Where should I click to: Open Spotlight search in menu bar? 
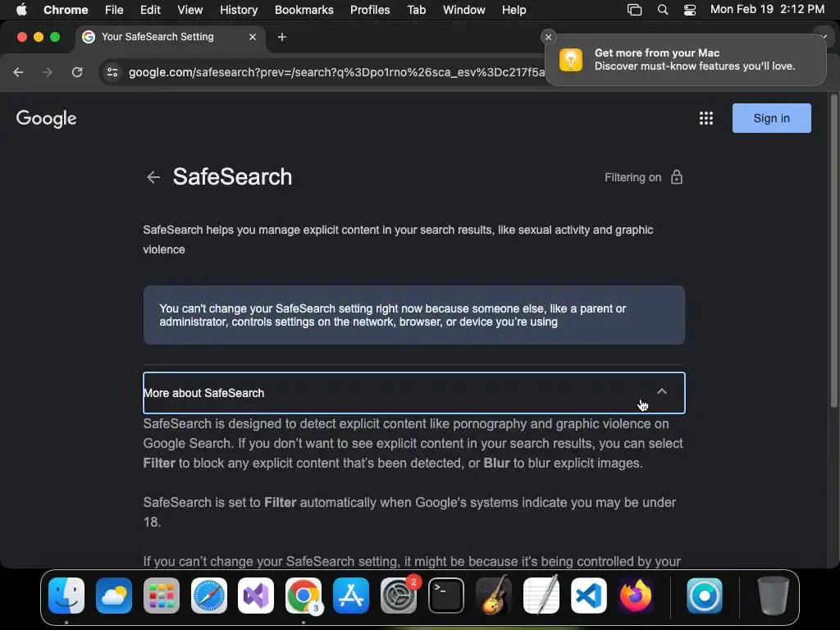click(663, 10)
